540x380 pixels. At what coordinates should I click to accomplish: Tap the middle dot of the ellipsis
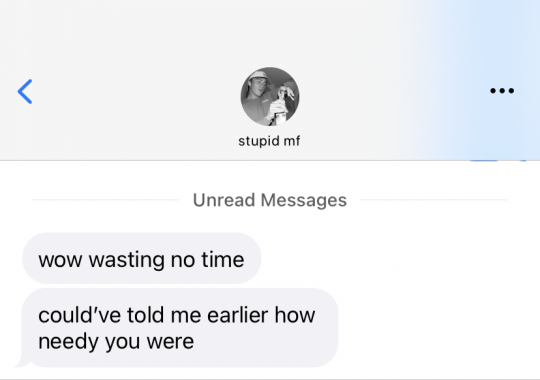click(502, 91)
